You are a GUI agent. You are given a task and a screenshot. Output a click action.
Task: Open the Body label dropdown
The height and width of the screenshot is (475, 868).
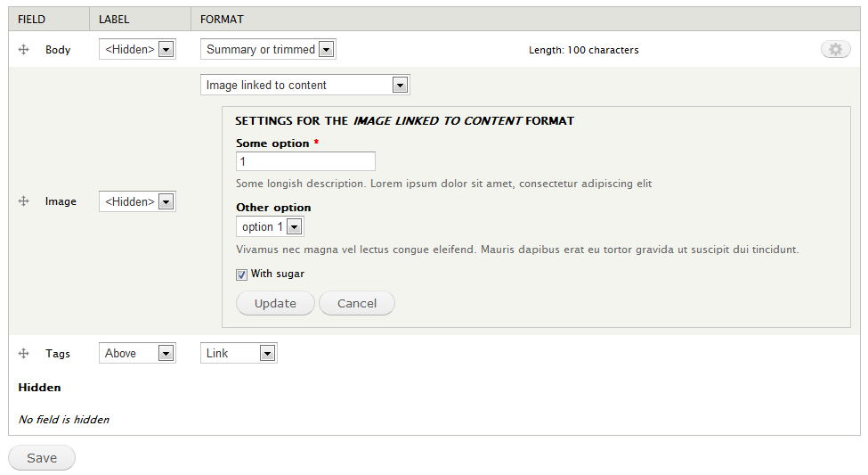(137, 50)
